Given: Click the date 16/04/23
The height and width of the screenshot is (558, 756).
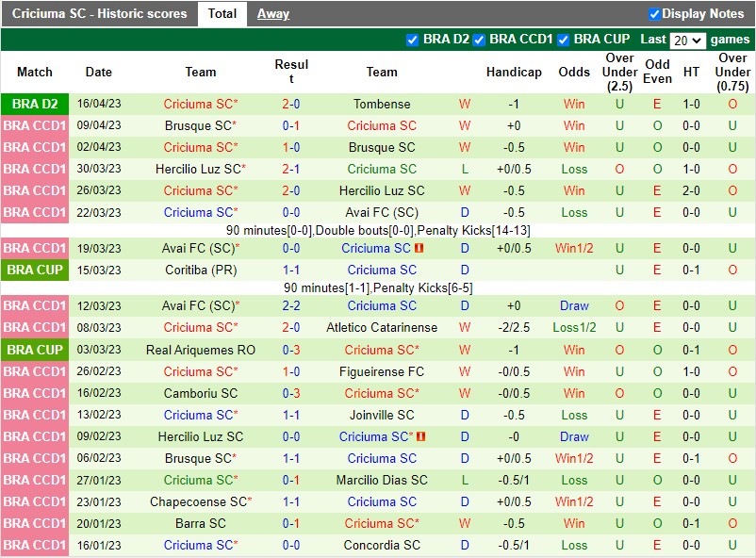Looking at the screenshot, I should [99, 104].
